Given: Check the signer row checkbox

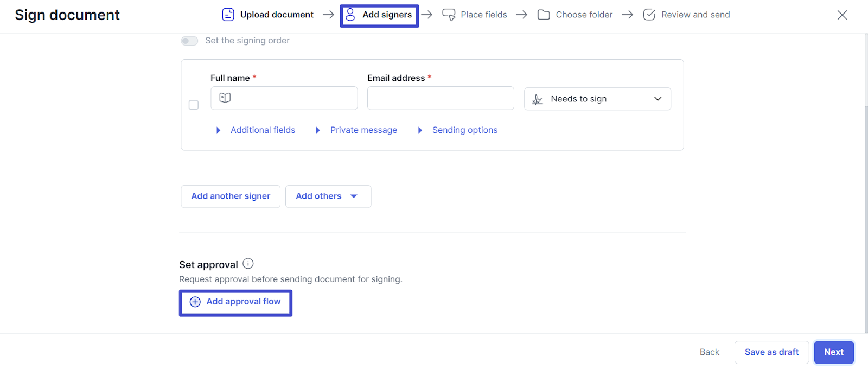Looking at the screenshot, I should click(x=194, y=105).
